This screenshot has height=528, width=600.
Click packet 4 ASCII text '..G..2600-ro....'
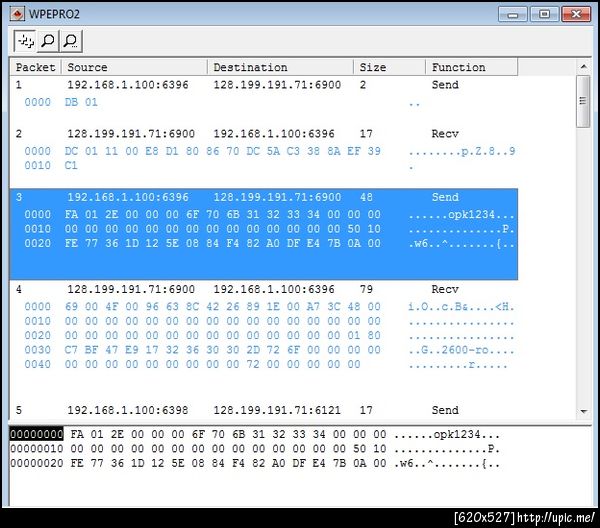click(x=461, y=350)
